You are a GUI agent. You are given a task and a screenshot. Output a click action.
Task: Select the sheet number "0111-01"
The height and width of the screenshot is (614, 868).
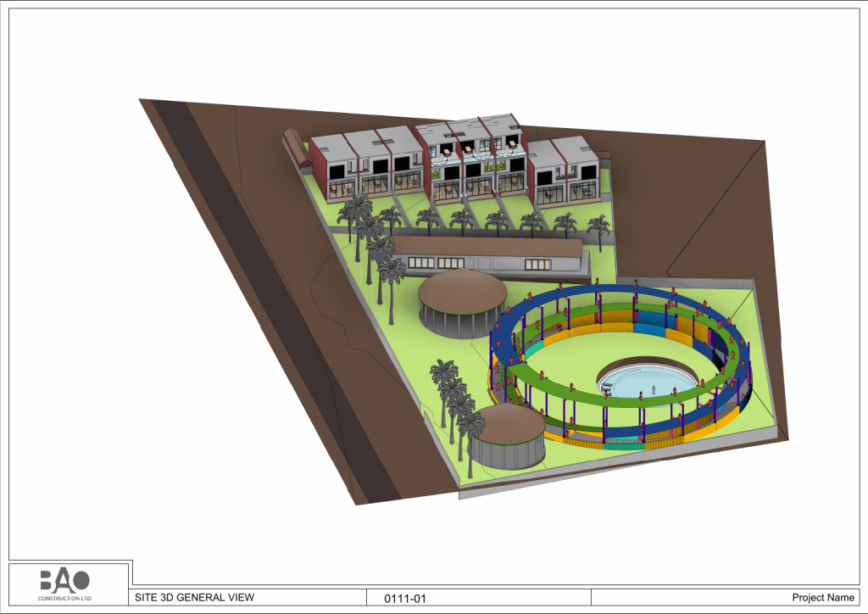coord(405,599)
